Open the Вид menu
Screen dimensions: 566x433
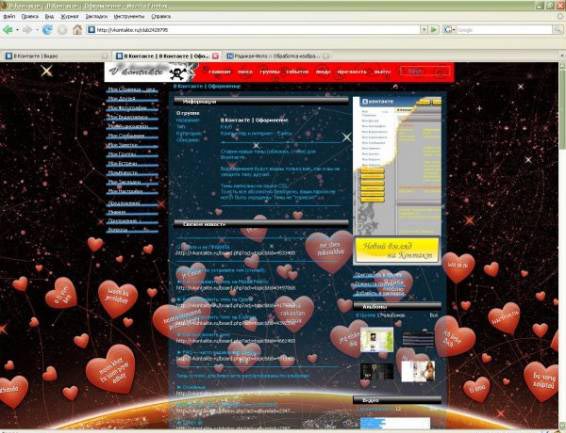click(49, 17)
